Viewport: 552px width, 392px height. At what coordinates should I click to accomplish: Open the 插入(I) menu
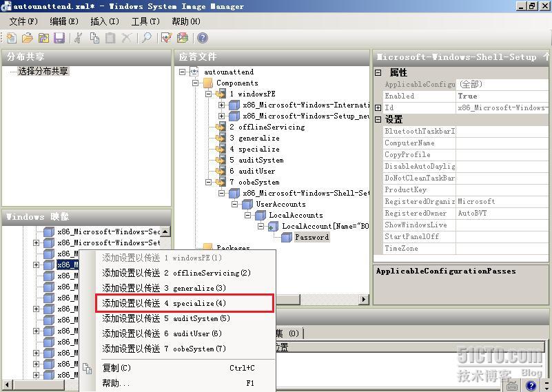(105, 21)
